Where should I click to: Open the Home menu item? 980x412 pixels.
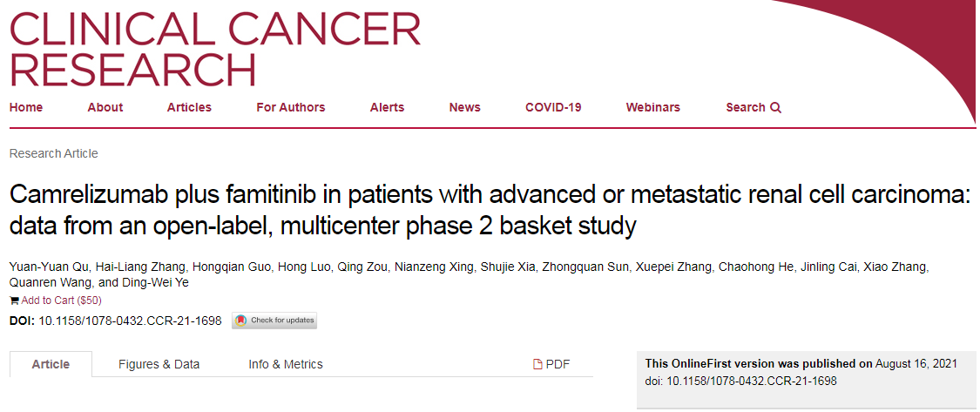click(x=26, y=107)
